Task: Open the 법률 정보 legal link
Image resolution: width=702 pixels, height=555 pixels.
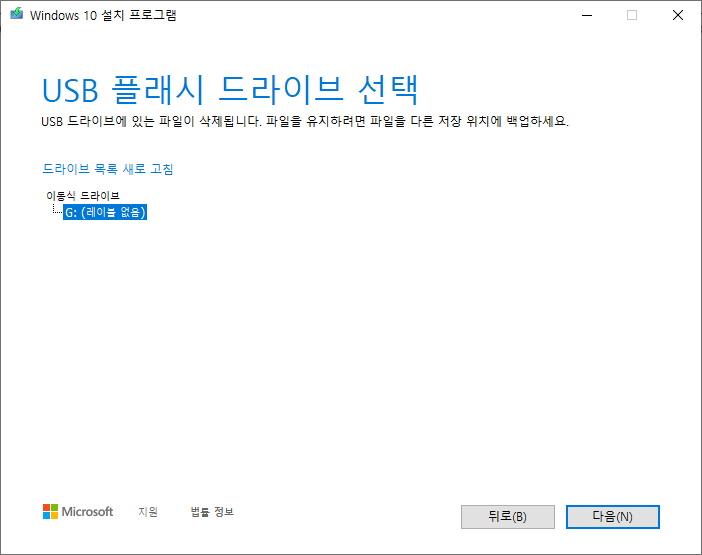Action: click(212, 512)
